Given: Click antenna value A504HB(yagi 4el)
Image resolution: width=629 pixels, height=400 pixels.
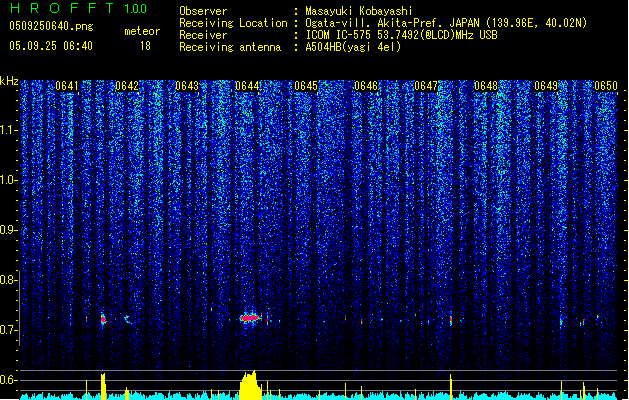Looking at the screenshot, I should click(353, 47).
